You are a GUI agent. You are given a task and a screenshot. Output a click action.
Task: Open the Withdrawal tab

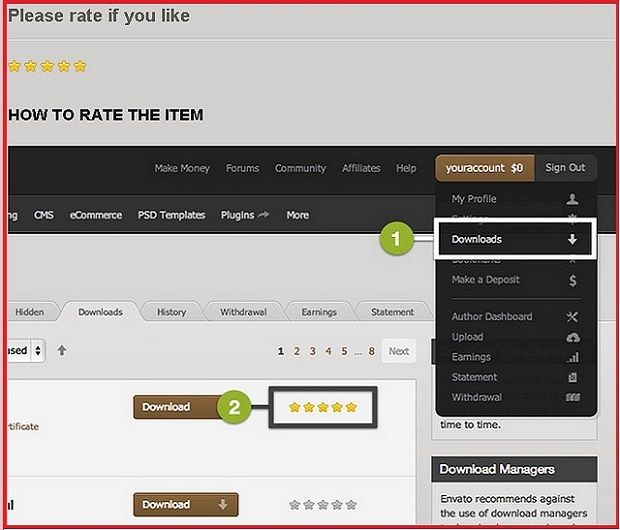243,312
